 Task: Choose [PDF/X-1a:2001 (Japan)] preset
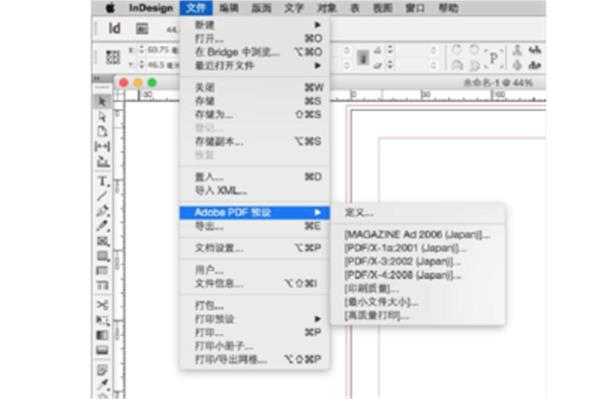417,248
